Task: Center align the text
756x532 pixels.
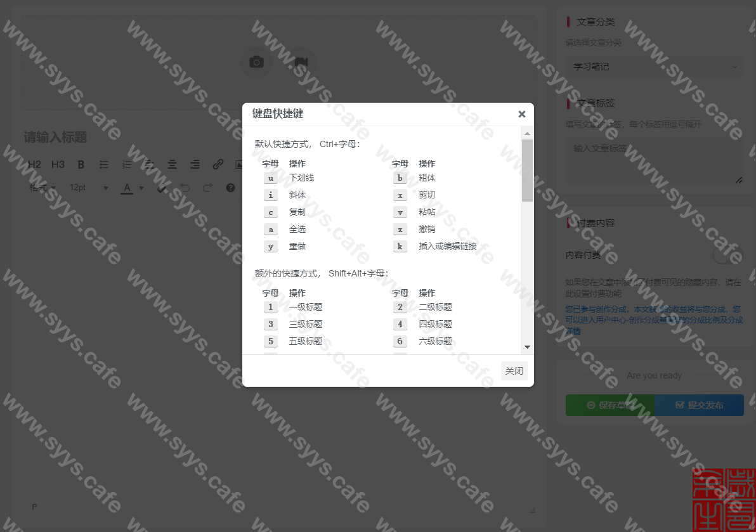Action: [172, 164]
